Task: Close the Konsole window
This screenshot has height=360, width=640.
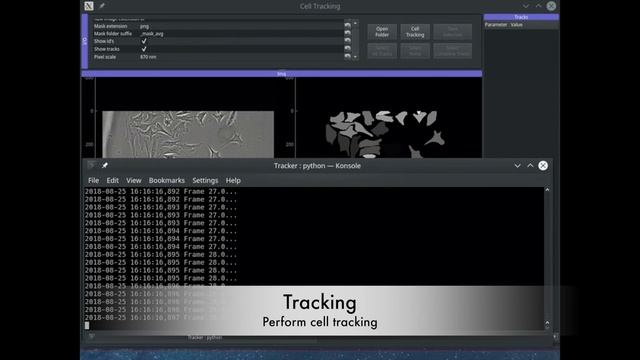Action: pyautogui.click(x=543, y=165)
